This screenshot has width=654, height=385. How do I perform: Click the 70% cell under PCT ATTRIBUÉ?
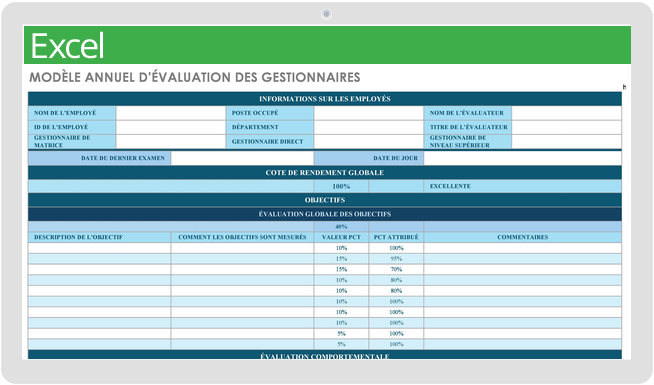coord(396,269)
